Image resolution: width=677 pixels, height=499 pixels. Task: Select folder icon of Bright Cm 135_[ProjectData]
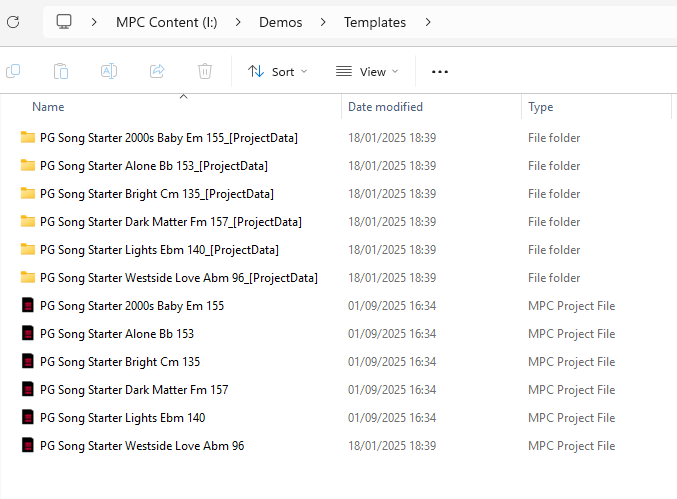coord(28,193)
